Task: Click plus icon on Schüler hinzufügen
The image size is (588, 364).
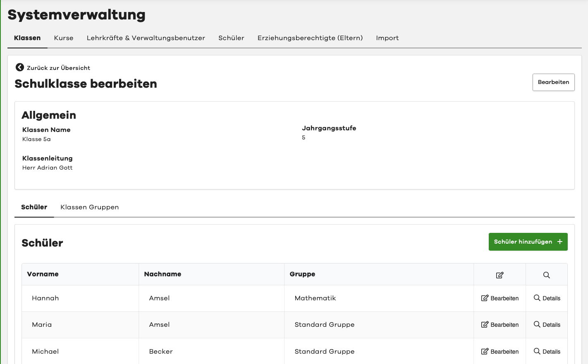Action: [560, 242]
